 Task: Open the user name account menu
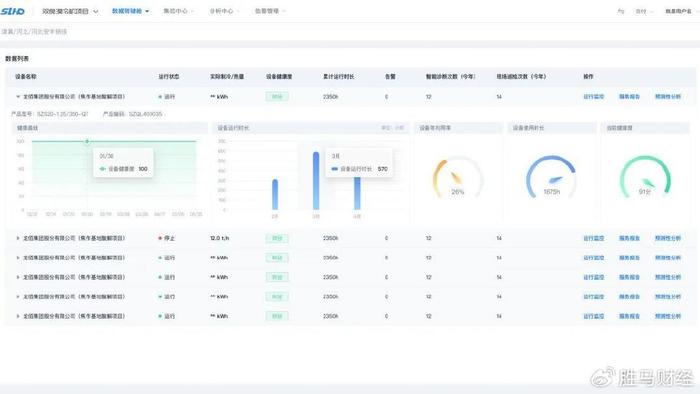click(680, 11)
